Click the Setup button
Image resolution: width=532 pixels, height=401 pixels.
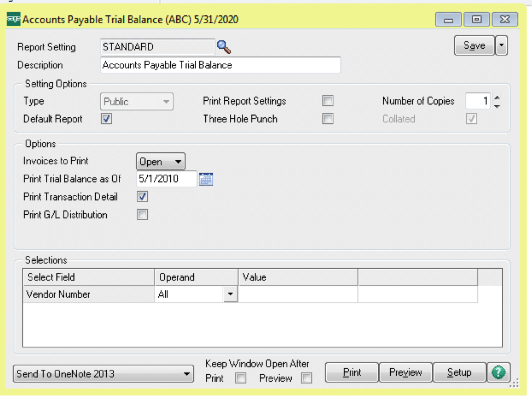tap(459, 373)
